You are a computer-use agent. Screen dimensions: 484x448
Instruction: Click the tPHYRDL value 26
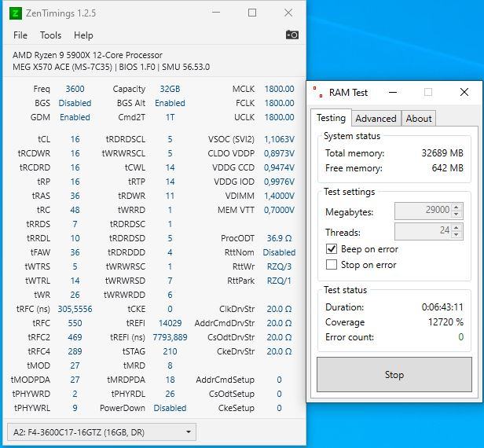tap(170, 394)
